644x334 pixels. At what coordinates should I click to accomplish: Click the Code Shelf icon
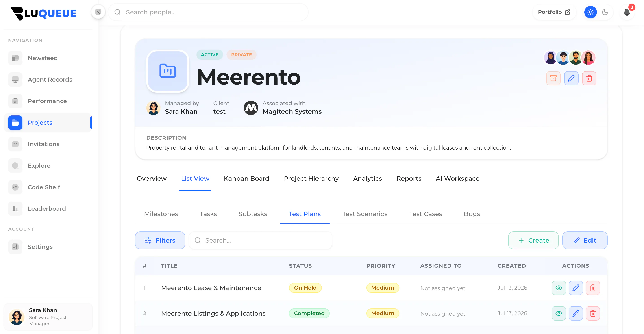[x=15, y=187]
